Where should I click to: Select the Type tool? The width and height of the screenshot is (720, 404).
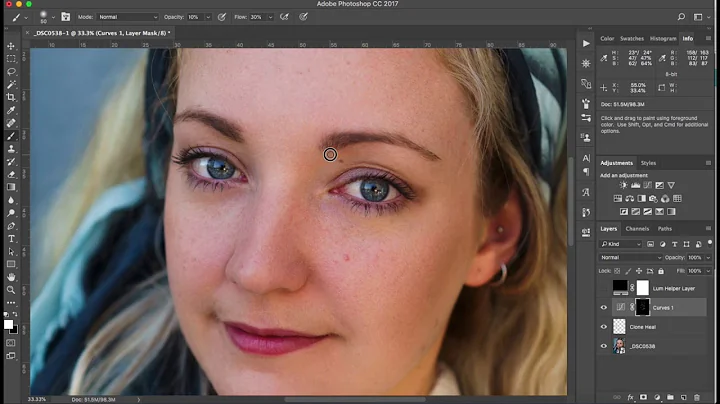coord(11,239)
